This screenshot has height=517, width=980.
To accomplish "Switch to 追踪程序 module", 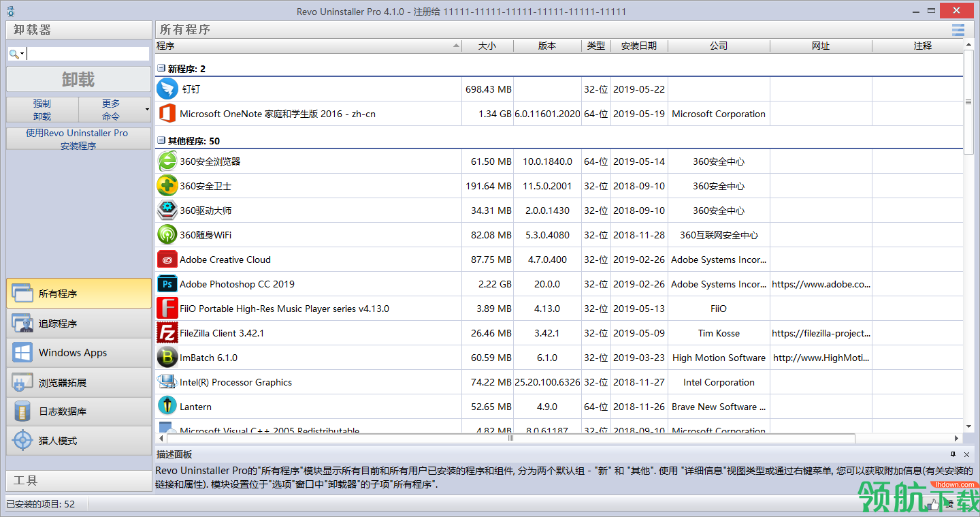I will (79, 324).
